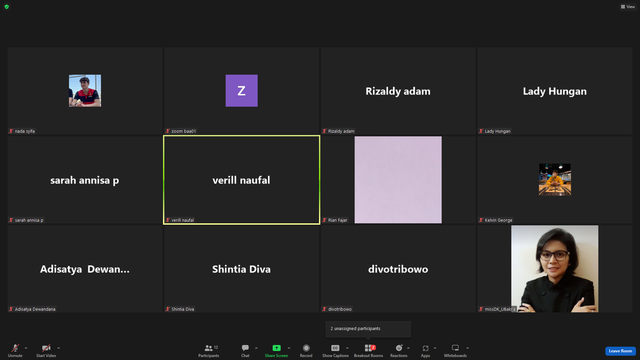Select sarah annisa p's participant tile
The width and height of the screenshot is (640, 360).
[x=85, y=180]
